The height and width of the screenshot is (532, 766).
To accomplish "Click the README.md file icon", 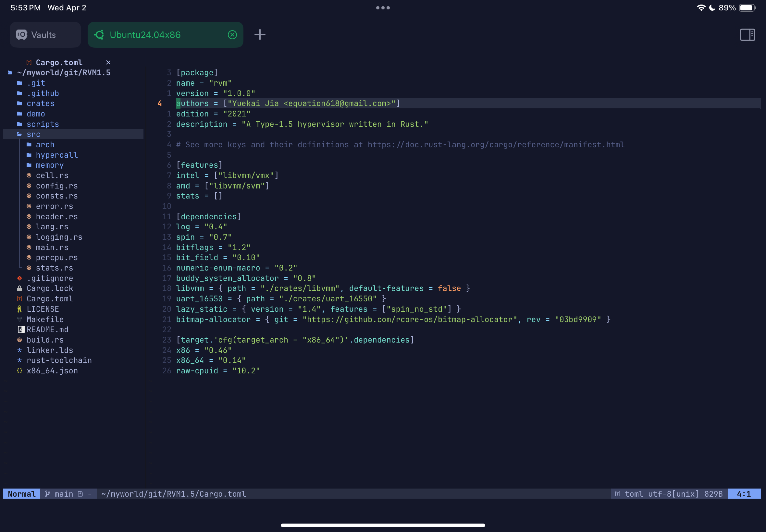I will [21, 329].
